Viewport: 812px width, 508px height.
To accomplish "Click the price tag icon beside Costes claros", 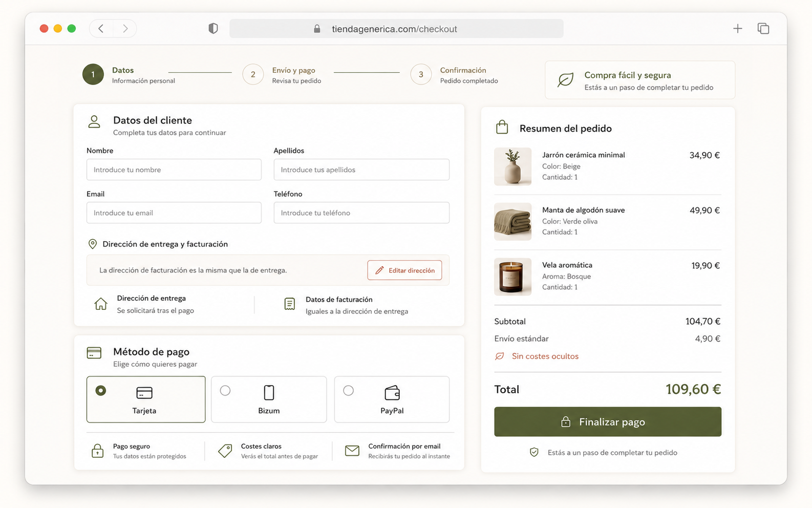I will (225, 451).
